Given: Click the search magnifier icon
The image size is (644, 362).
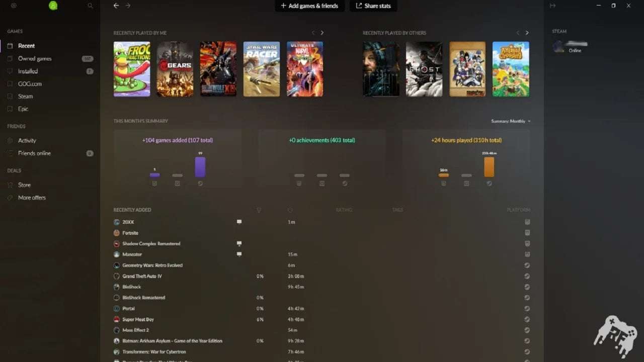Looking at the screenshot, I should coord(90,6).
